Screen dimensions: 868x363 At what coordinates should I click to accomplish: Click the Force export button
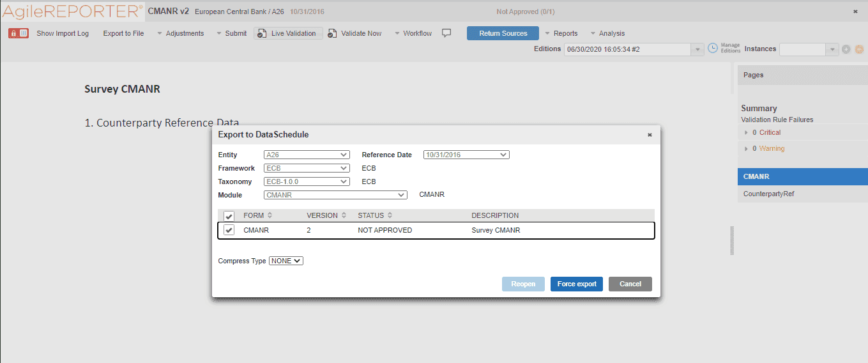point(577,284)
